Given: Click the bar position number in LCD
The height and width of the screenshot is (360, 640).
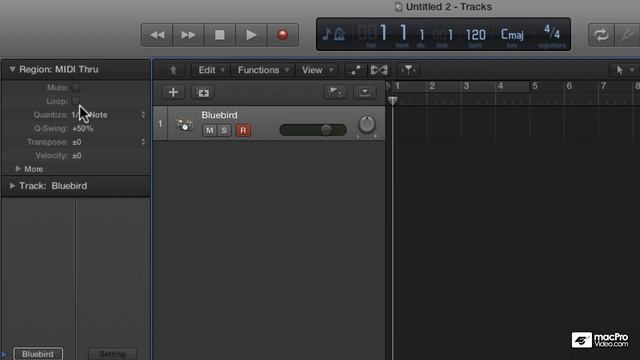Looking at the screenshot, I should coord(383,33).
